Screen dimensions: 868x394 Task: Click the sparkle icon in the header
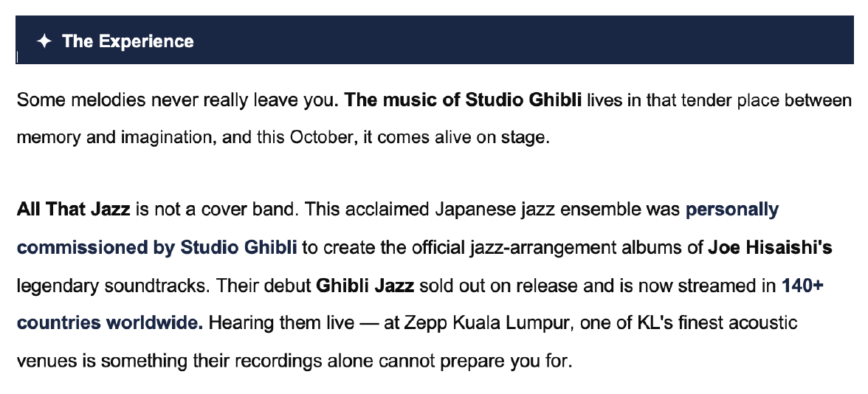tap(44, 41)
